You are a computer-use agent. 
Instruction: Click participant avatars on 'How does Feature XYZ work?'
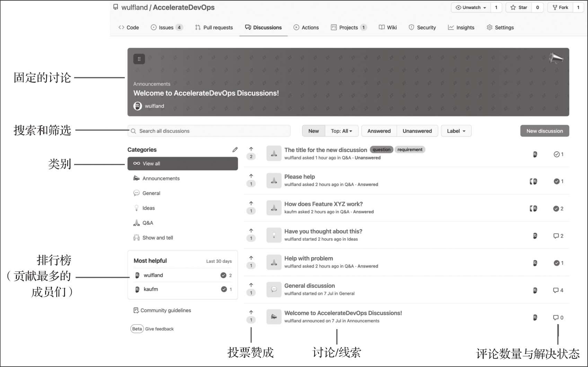(533, 208)
